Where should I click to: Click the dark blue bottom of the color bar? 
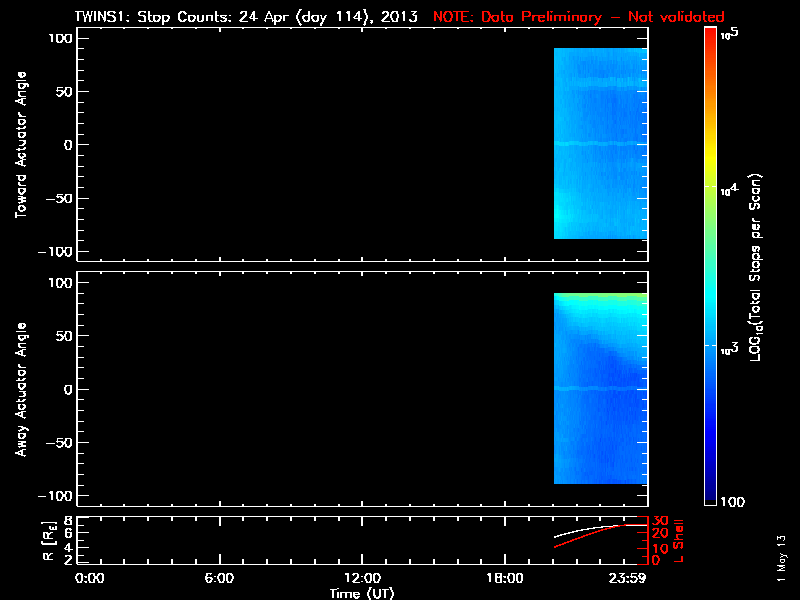710,498
